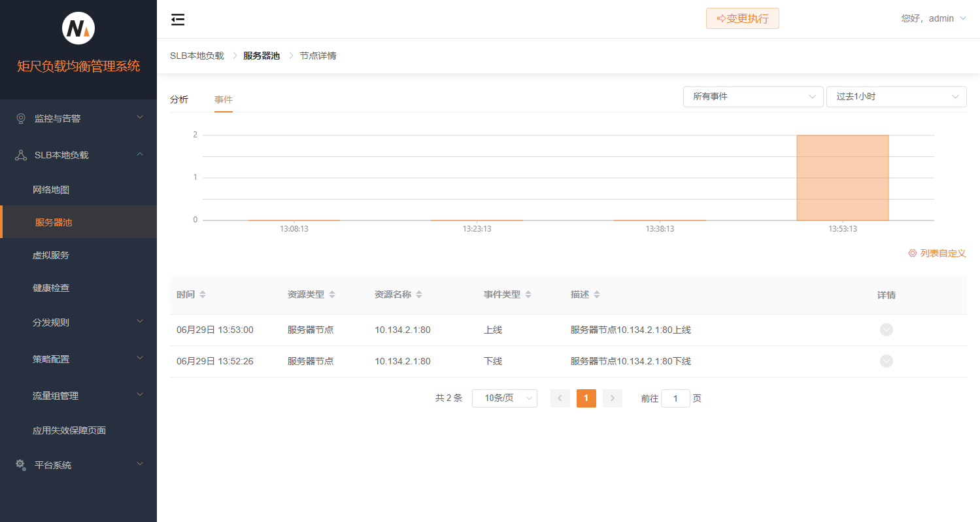Screen dimensions: 980x522
Task: Sort the table by 资源类型 column
Action: coord(332,295)
